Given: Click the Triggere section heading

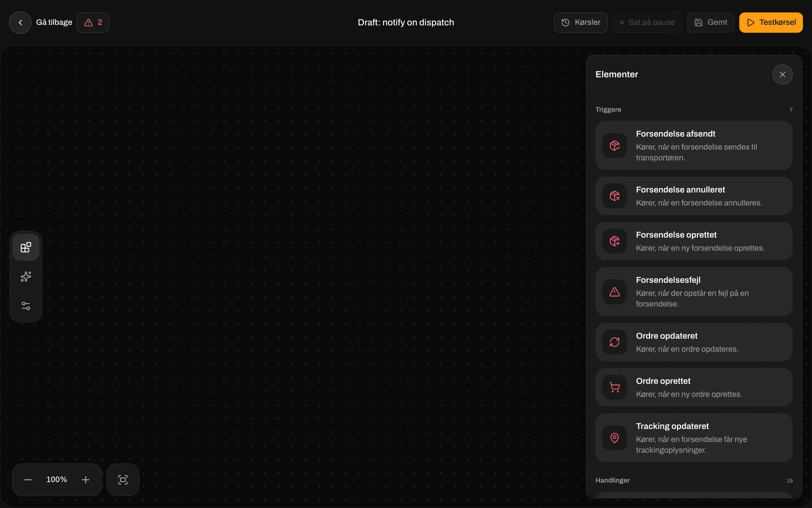Looking at the screenshot, I should click(608, 110).
